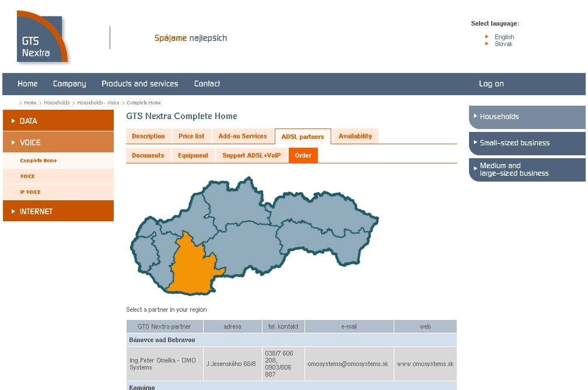Open Medium and large-sized business panel
The width and height of the screenshot is (588, 390).
coord(527,170)
